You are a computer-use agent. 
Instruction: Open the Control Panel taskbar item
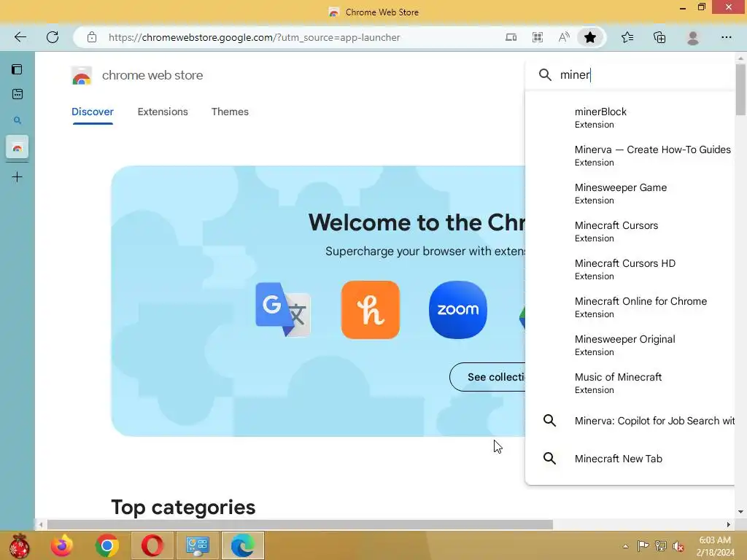(198, 545)
